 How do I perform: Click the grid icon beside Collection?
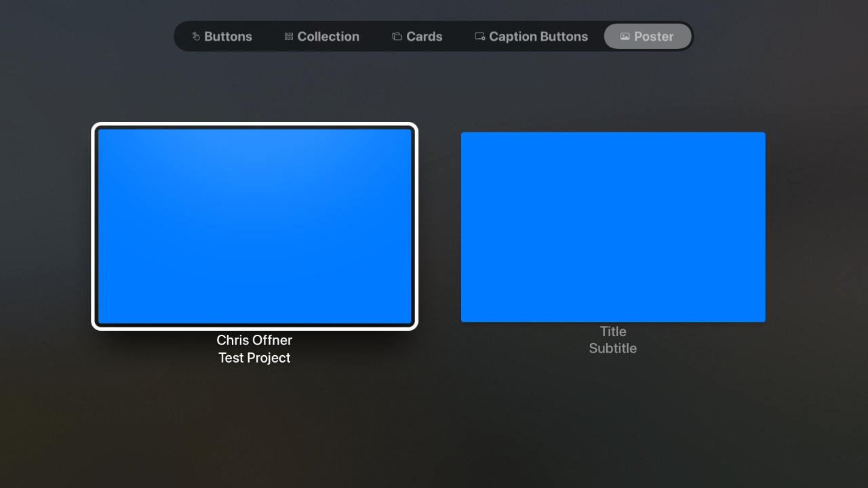289,37
